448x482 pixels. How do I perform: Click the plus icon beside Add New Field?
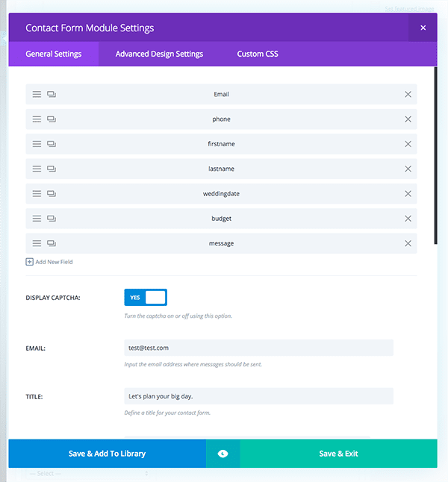(30, 262)
